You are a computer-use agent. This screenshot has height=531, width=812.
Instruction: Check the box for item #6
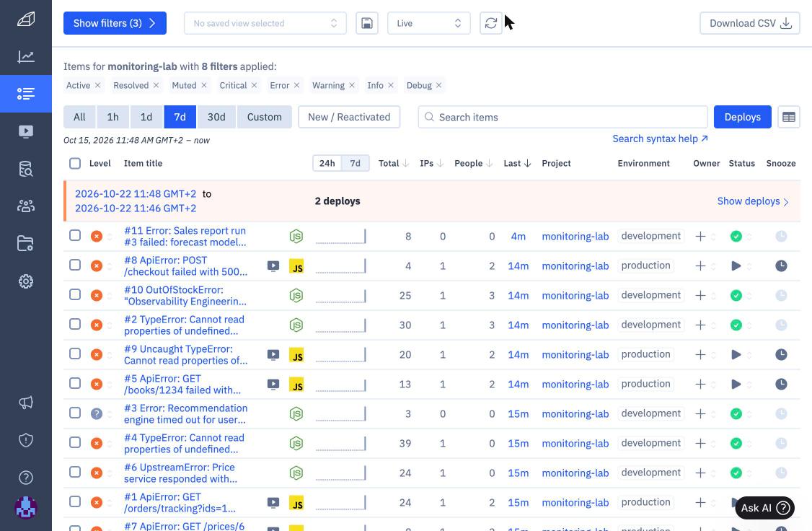(75, 471)
